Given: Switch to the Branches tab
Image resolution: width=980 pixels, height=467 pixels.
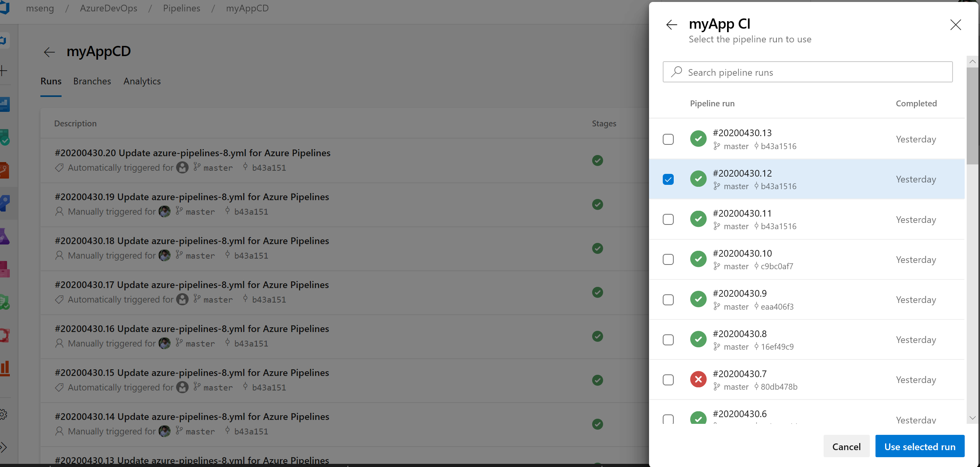Looking at the screenshot, I should [92, 81].
